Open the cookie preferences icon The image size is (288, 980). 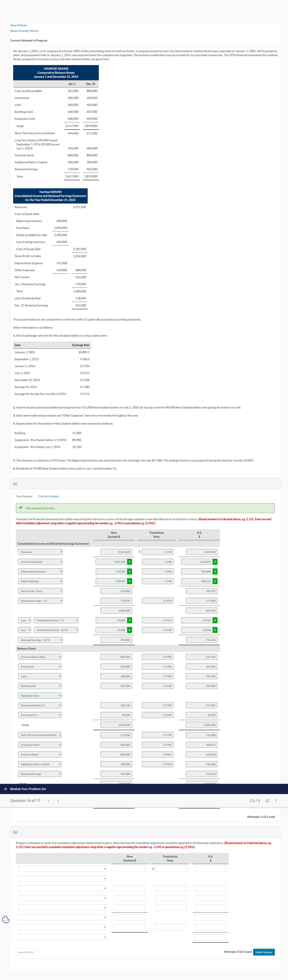6,919
